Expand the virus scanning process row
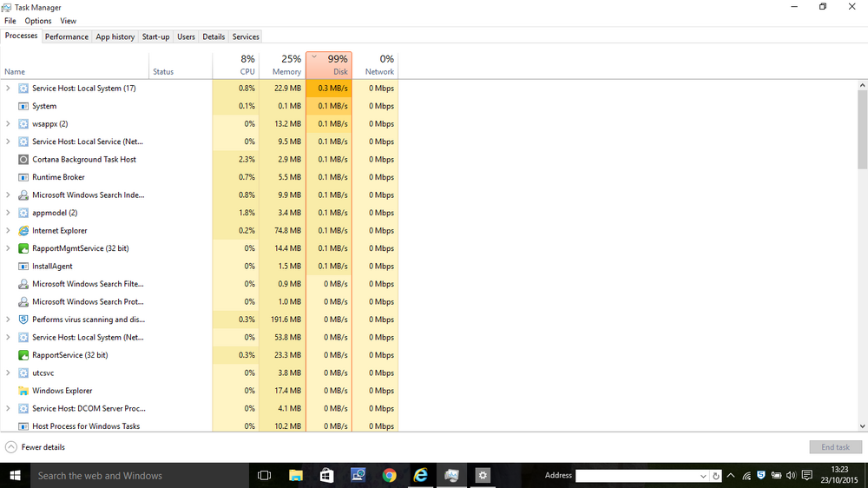 (x=8, y=320)
